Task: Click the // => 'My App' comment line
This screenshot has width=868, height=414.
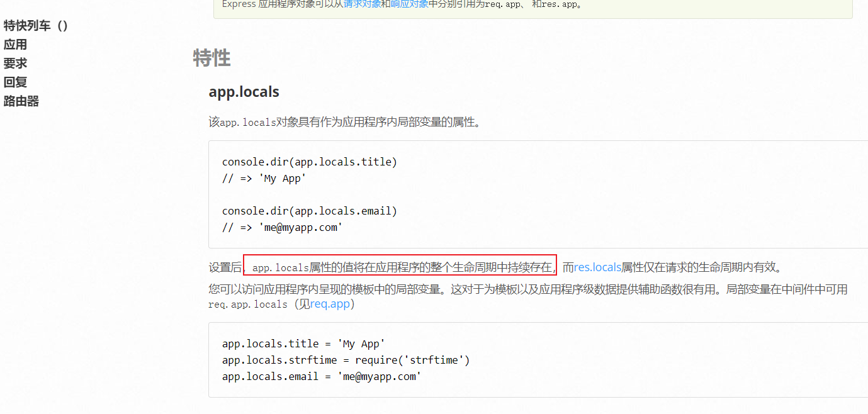Action: (264, 178)
